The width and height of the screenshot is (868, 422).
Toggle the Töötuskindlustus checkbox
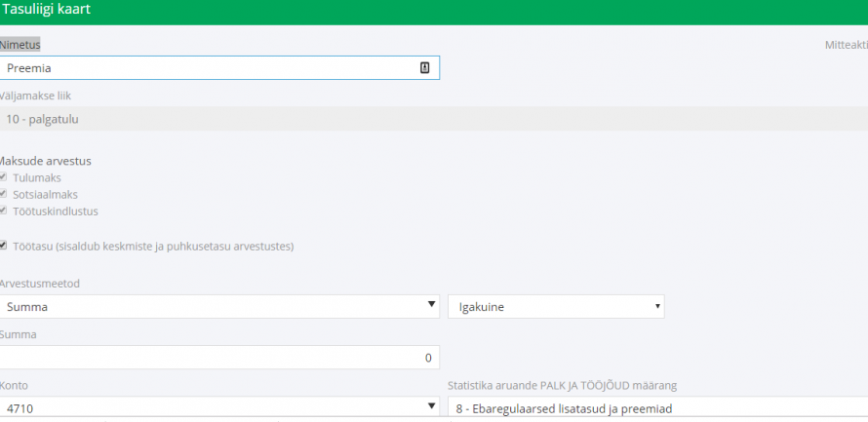[x=4, y=211]
